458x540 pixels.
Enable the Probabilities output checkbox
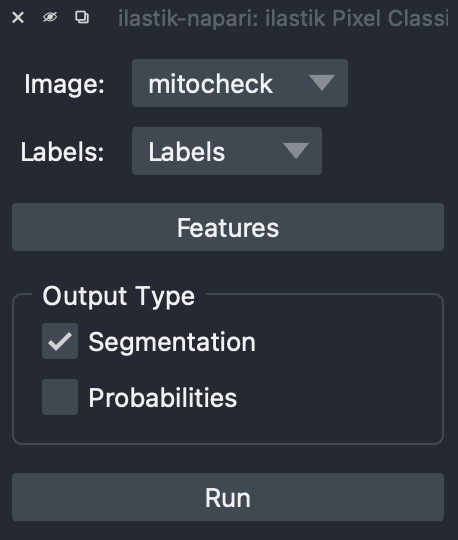tap(60, 397)
